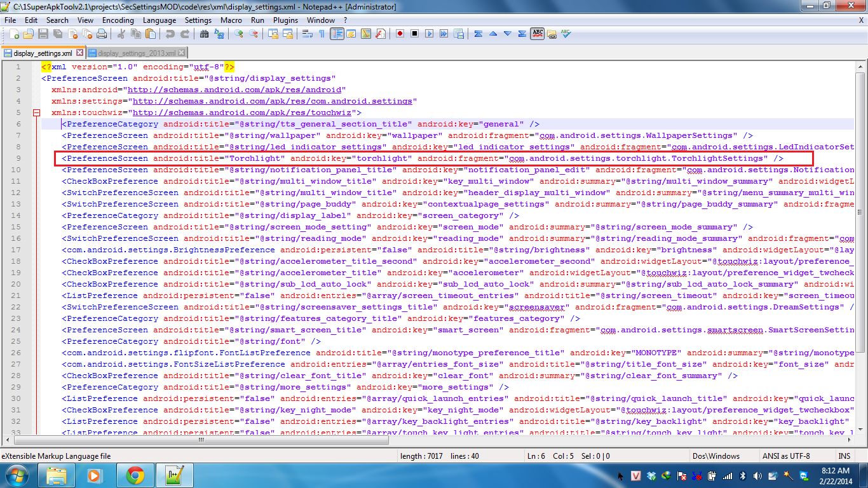Click the horizontal scrollbar thumb
This screenshot has height=488, width=868.
pos(201,439)
